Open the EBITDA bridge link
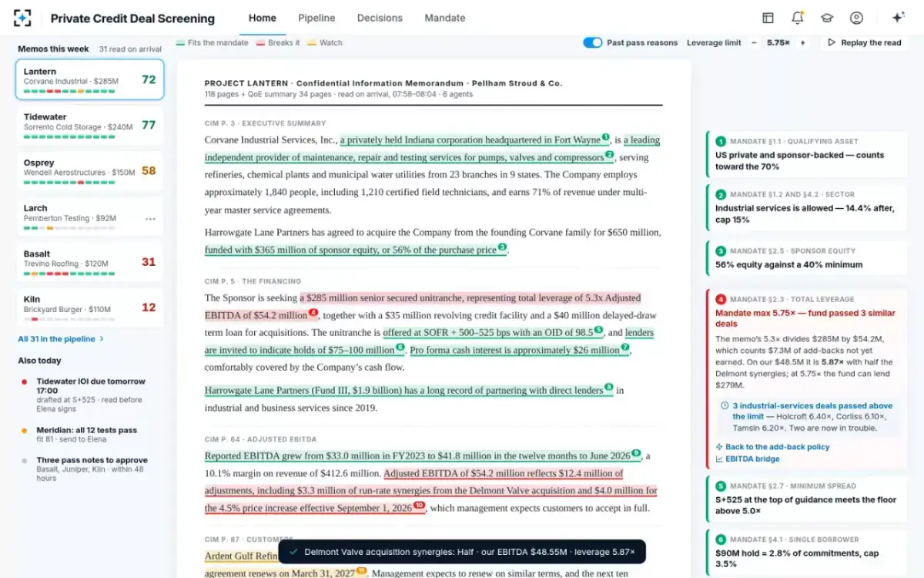The width and height of the screenshot is (924, 578). click(748, 459)
